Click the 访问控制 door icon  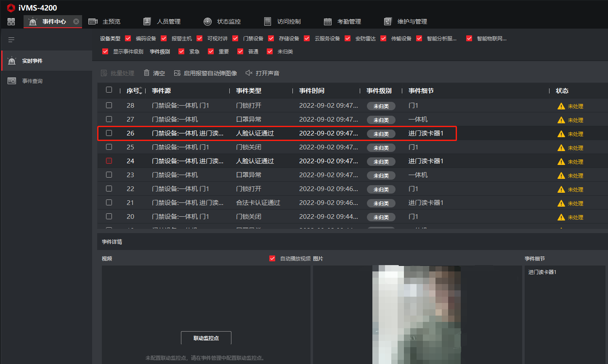tap(268, 21)
